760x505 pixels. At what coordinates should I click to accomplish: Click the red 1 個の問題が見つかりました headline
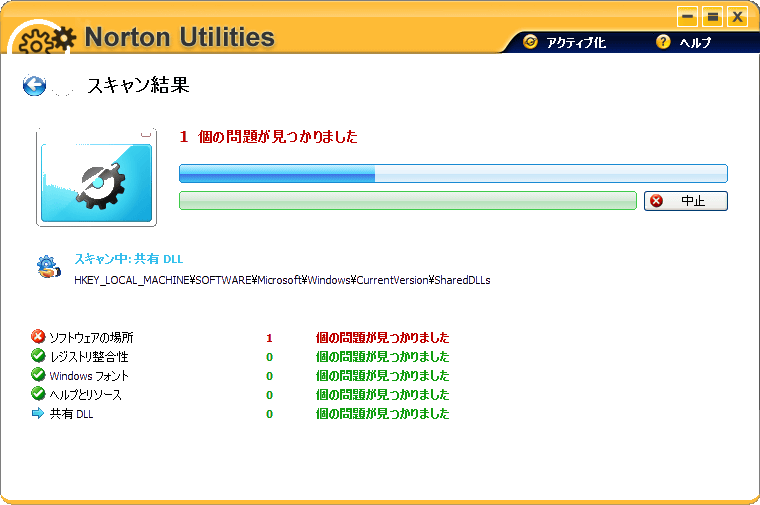tap(269, 137)
